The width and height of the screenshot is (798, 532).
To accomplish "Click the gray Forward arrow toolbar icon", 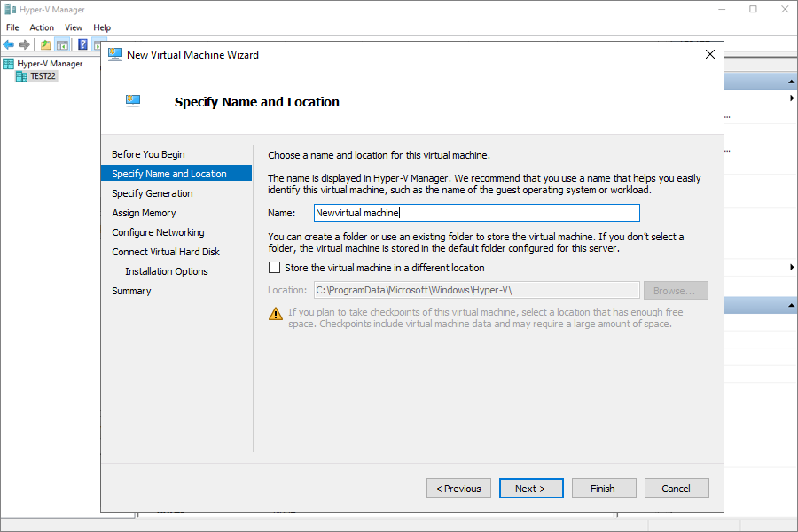I will pyautogui.click(x=24, y=45).
